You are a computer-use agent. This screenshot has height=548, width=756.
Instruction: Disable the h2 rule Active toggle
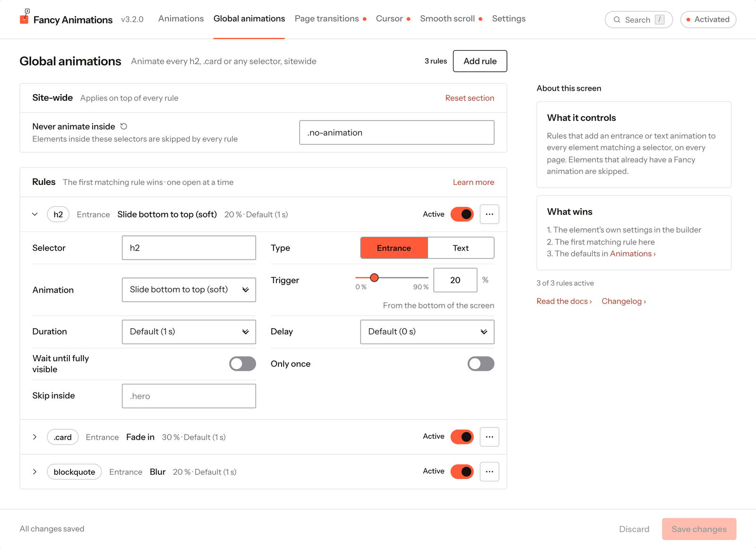pyautogui.click(x=462, y=214)
